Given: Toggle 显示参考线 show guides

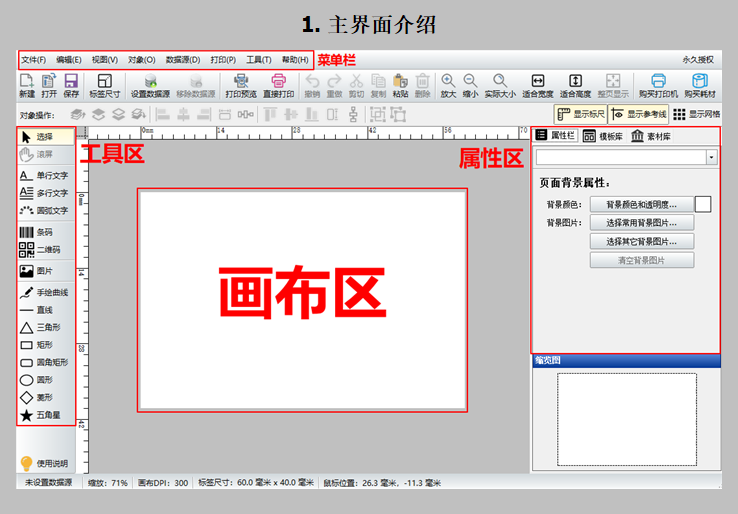Looking at the screenshot, I should (639, 114).
